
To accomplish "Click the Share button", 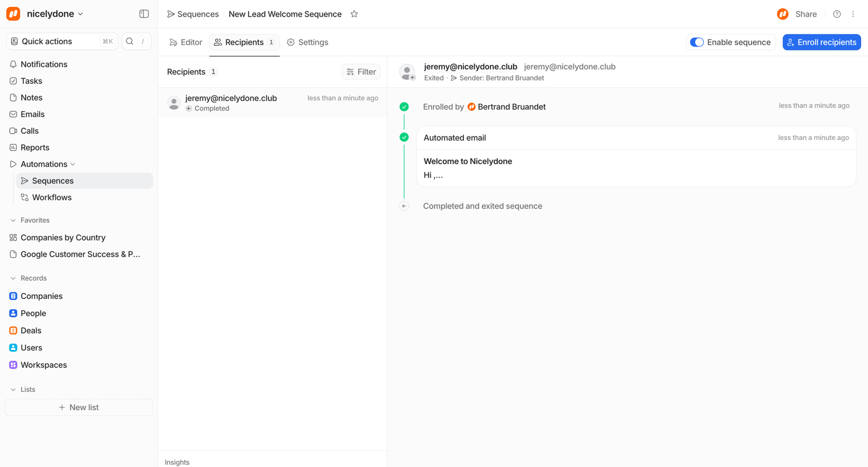I will point(806,14).
